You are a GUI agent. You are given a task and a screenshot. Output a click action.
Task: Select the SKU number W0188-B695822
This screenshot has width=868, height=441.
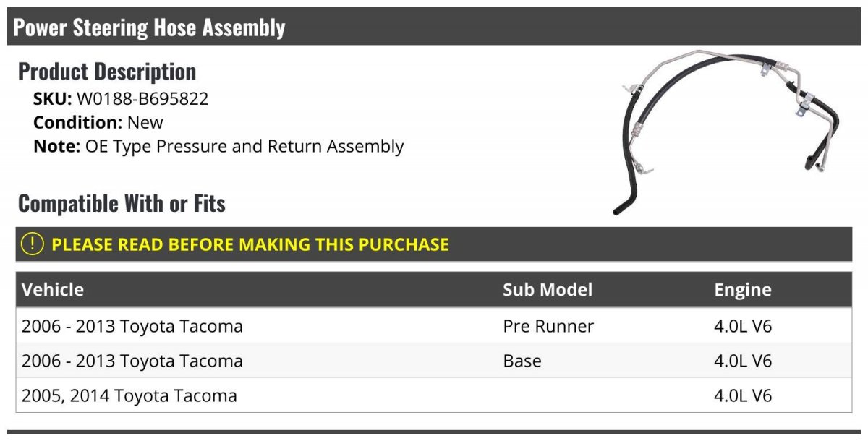click(142, 99)
